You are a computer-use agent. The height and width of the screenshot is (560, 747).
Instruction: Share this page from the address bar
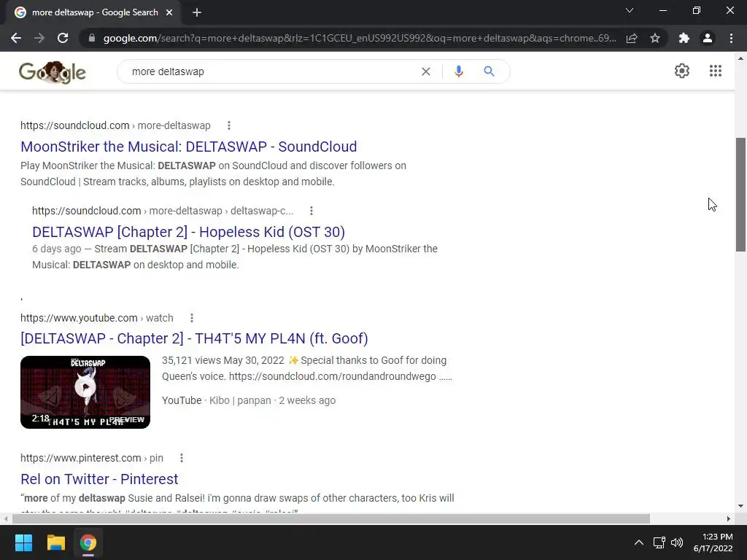pos(632,38)
